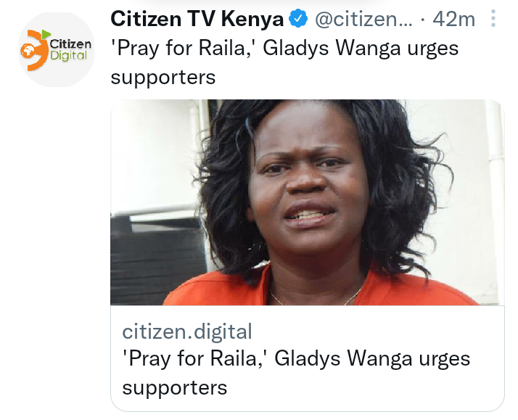Click the blue verified badge icon
The height and width of the screenshot is (420, 518).
(298, 18)
